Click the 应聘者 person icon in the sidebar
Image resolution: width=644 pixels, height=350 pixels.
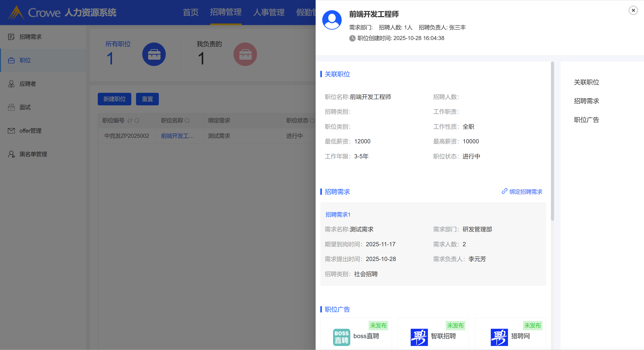coord(11,84)
